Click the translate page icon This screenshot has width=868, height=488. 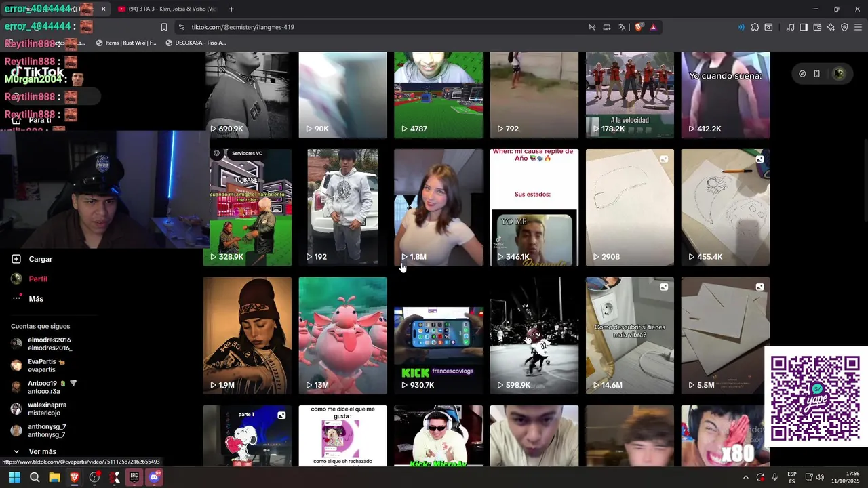click(x=622, y=27)
